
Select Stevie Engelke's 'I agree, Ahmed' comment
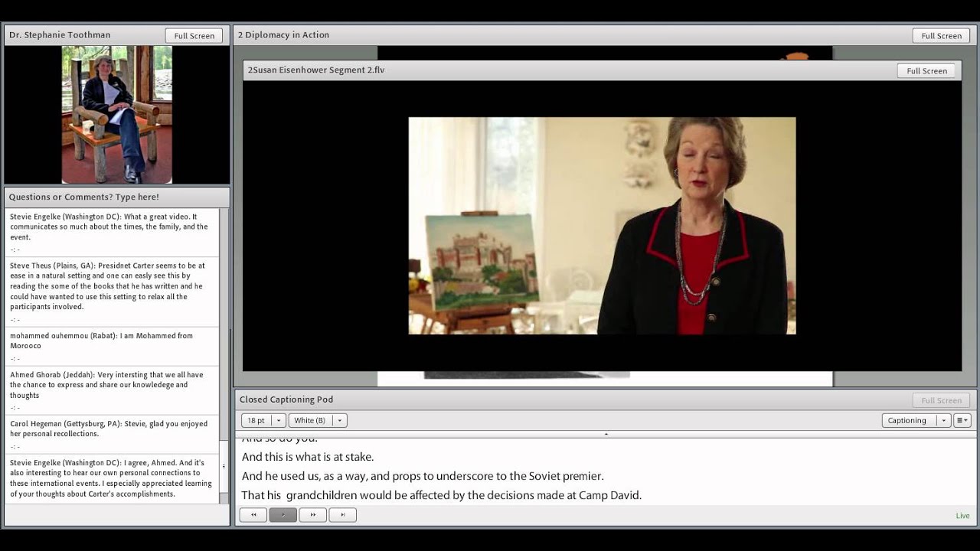(x=112, y=479)
